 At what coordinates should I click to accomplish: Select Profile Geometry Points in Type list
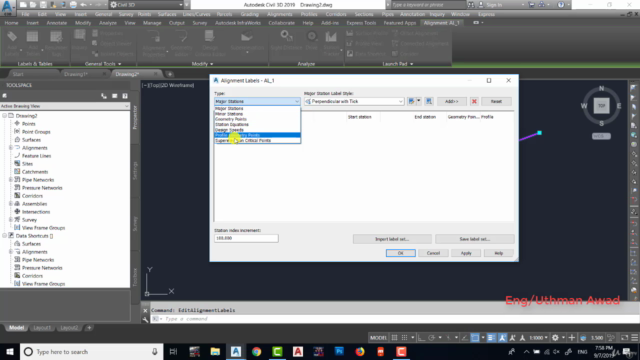click(x=257, y=135)
